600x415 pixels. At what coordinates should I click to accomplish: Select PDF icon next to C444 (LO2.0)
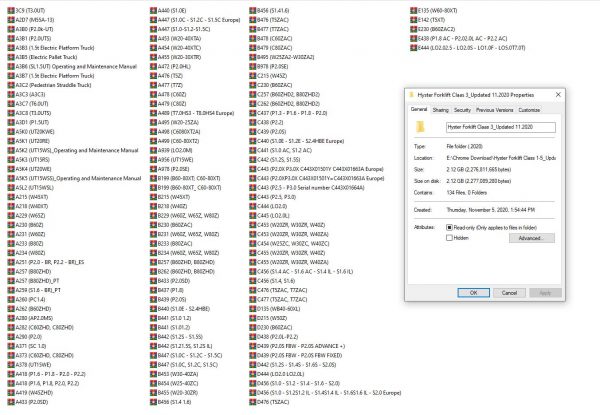click(x=253, y=206)
